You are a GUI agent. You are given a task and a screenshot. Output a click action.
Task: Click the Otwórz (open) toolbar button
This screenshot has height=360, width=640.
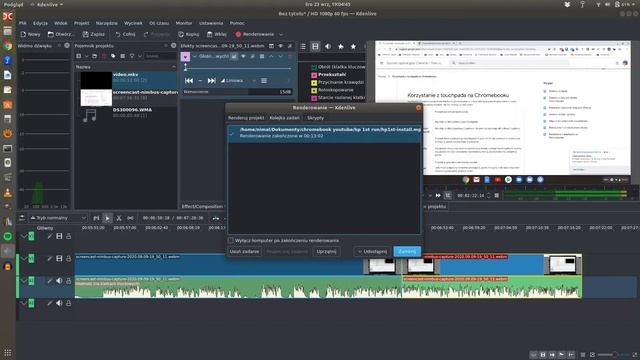pyautogui.click(x=60, y=34)
